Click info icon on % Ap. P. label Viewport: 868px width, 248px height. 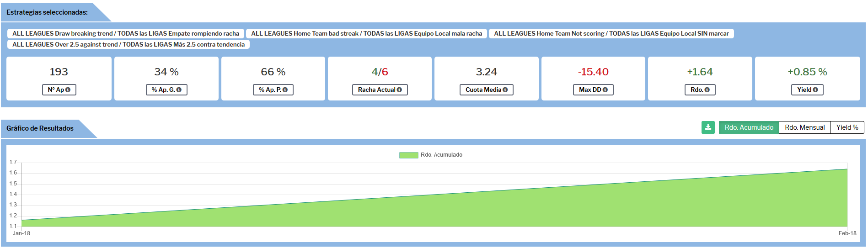(285, 90)
